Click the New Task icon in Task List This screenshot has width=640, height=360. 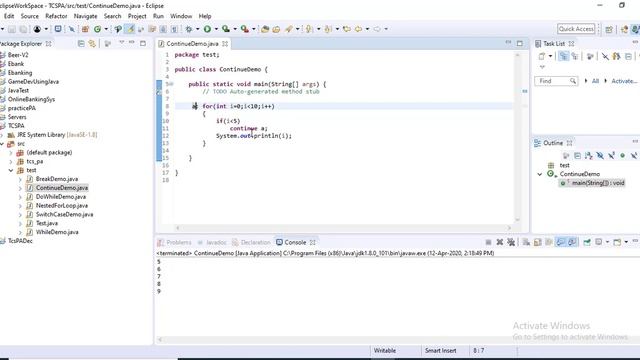[542, 56]
